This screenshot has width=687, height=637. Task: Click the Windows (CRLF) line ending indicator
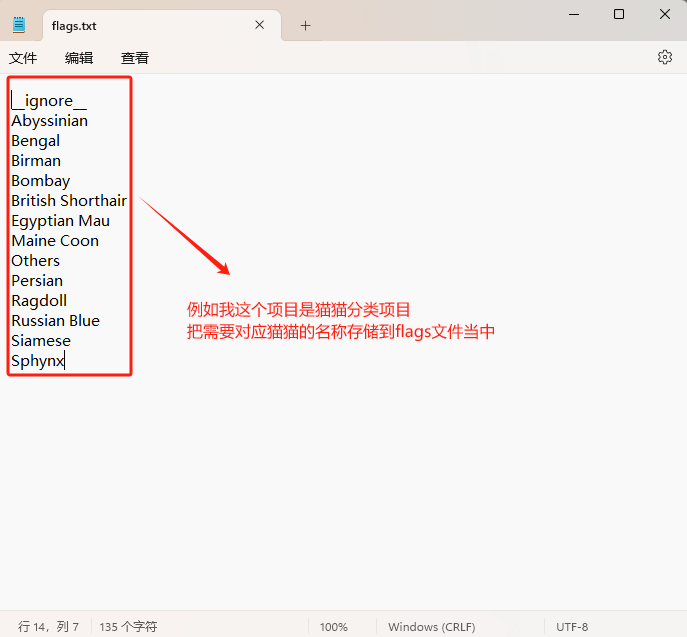(x=432, y=627)
